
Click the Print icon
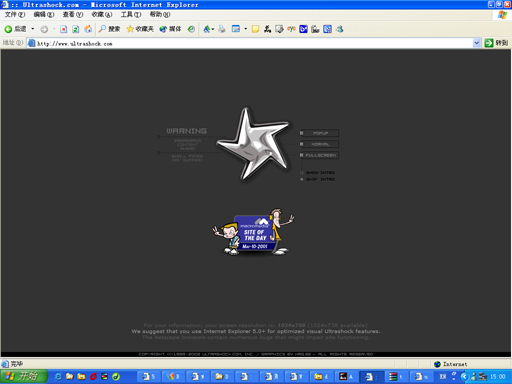click(x=222, y=29)
